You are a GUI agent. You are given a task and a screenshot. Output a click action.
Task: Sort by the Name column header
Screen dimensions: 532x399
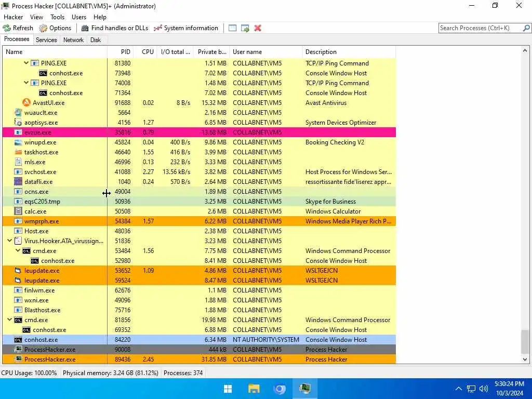point(55,52)
